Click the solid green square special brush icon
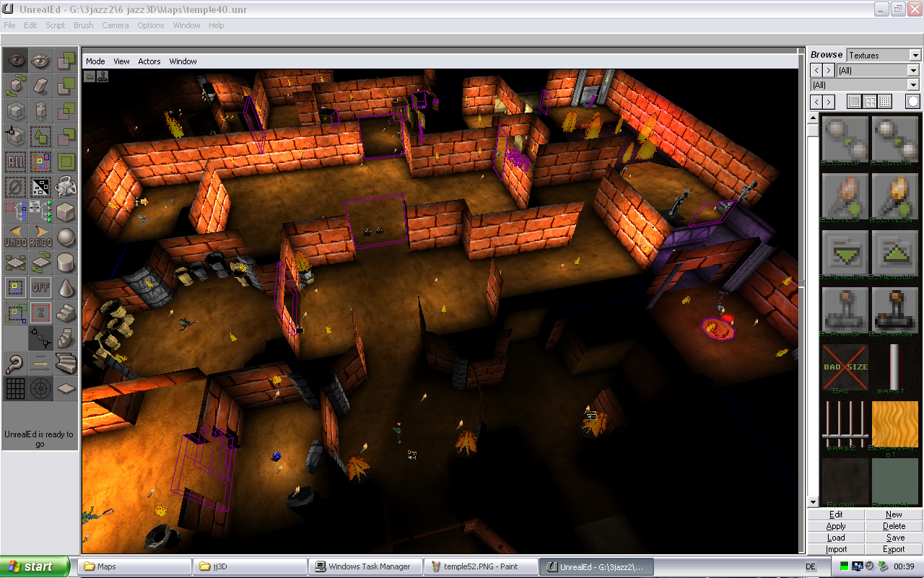This screenshot has width=924, height=578. pos(66,162)
